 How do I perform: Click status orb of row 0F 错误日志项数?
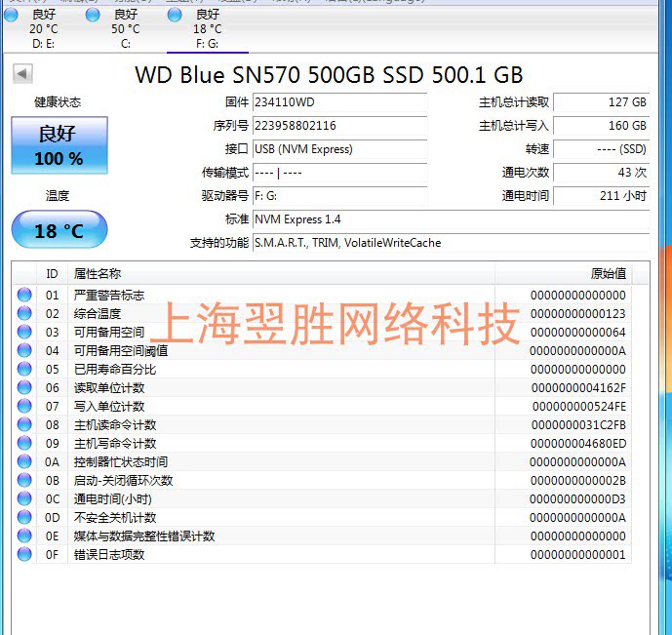click(x=24, y=554)
